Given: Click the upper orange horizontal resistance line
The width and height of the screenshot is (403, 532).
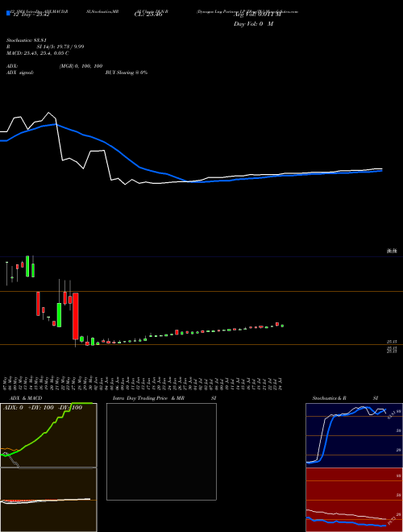Looking at the screenshot, I should point(201,291).
